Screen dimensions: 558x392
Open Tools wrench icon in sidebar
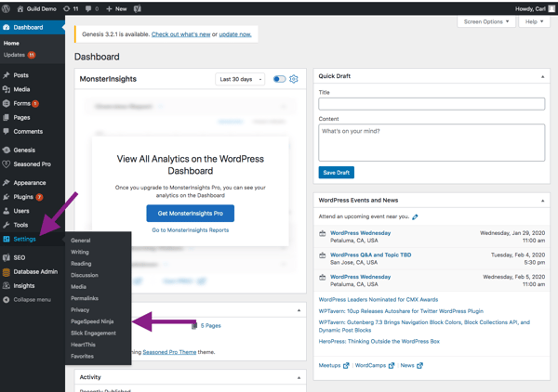pyautogui.click(x=7, y=225)
